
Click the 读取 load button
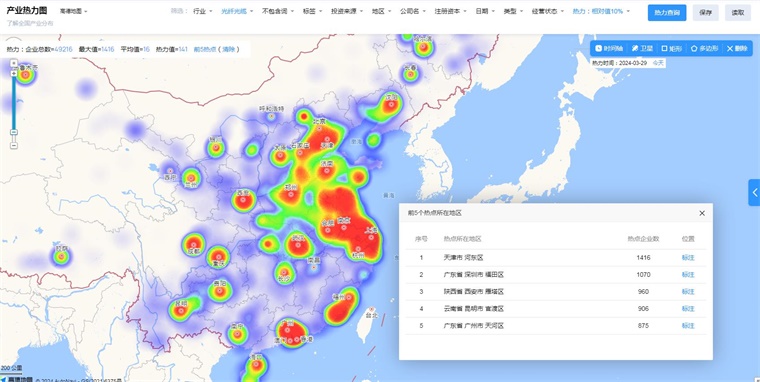738,13
